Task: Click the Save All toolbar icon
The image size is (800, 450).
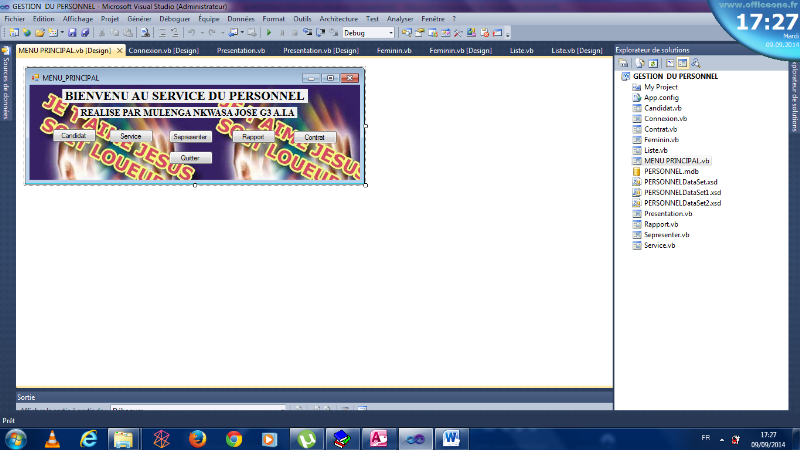Action: (85, 33)
